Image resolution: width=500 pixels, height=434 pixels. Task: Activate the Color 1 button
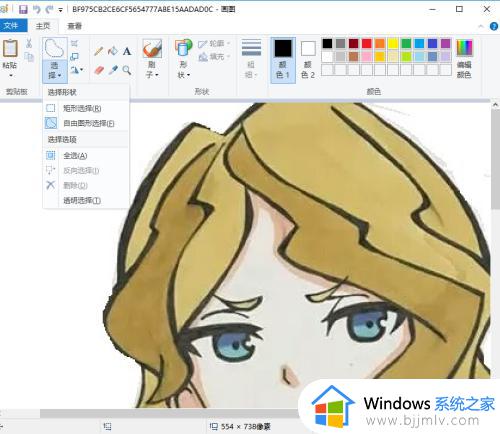point(283,60)
